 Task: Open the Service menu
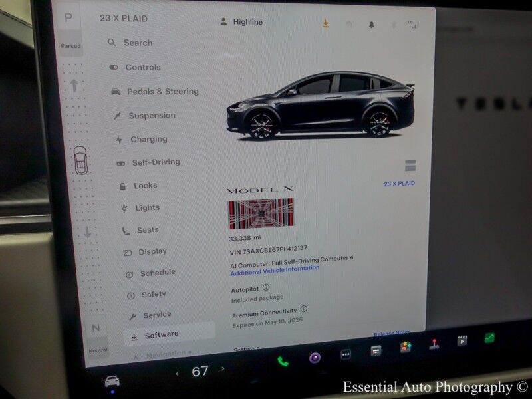pos(150,315)
